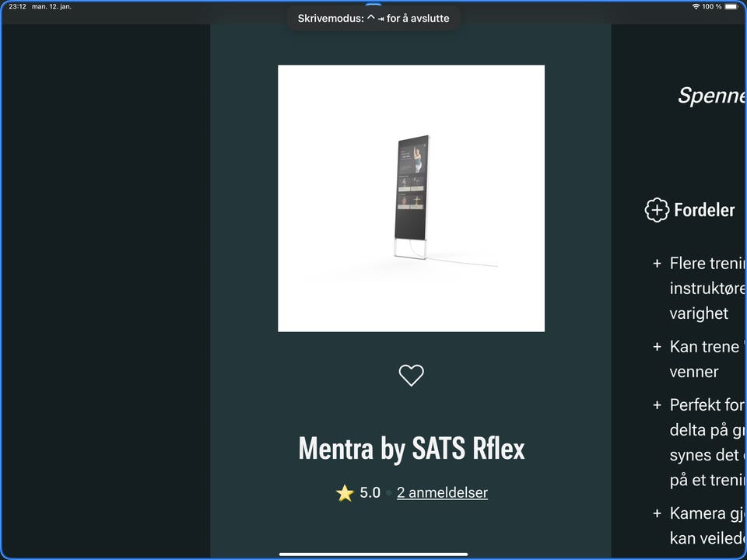The width and height of the screenshot is (747, 560).
Task: Select the "Fordeler" heading text
Action: [x=704, y=210]
